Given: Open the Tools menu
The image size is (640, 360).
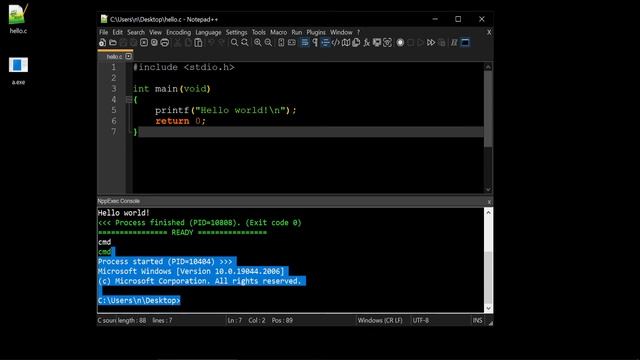Looking at the screenshot, I should tap(258, 32).
